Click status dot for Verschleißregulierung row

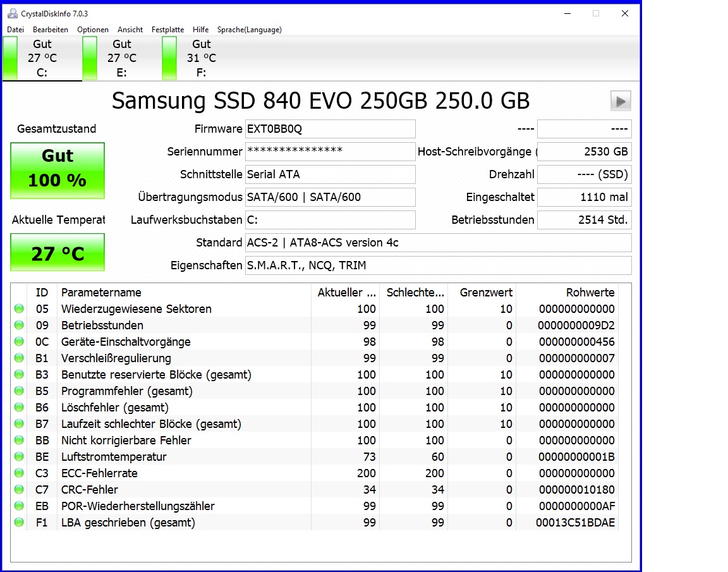19,358
